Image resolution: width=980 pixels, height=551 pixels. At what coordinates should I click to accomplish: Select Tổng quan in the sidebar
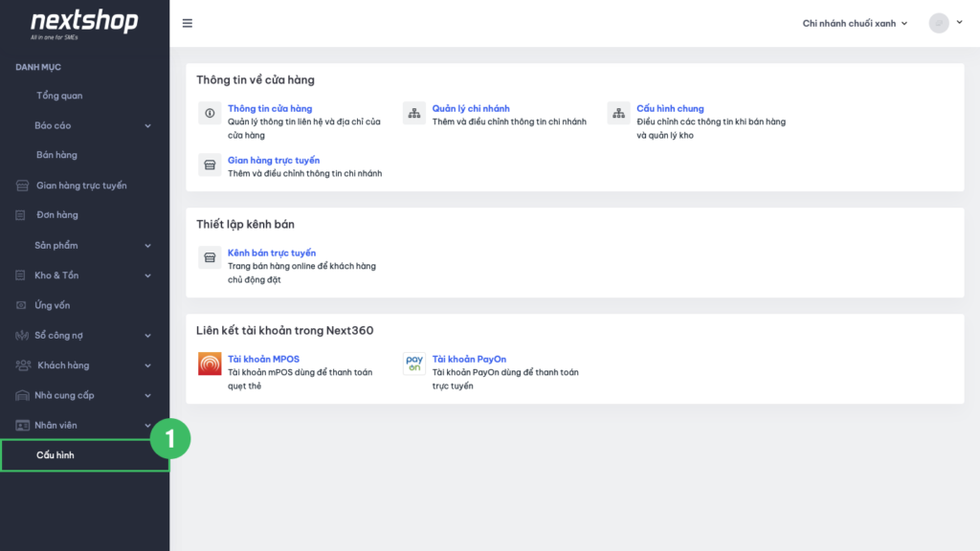tap(59, 96)
